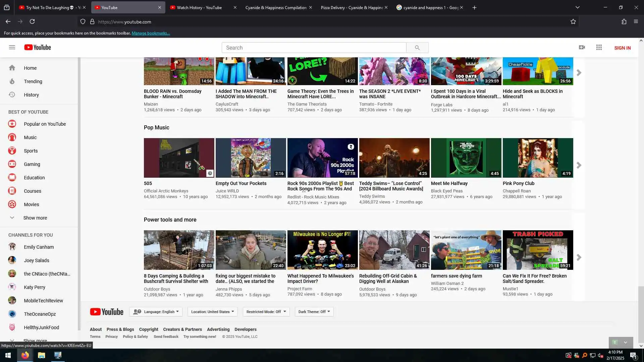Click the YouTube search input field
This screenshot has width=644, height=362.
(314, 48)
